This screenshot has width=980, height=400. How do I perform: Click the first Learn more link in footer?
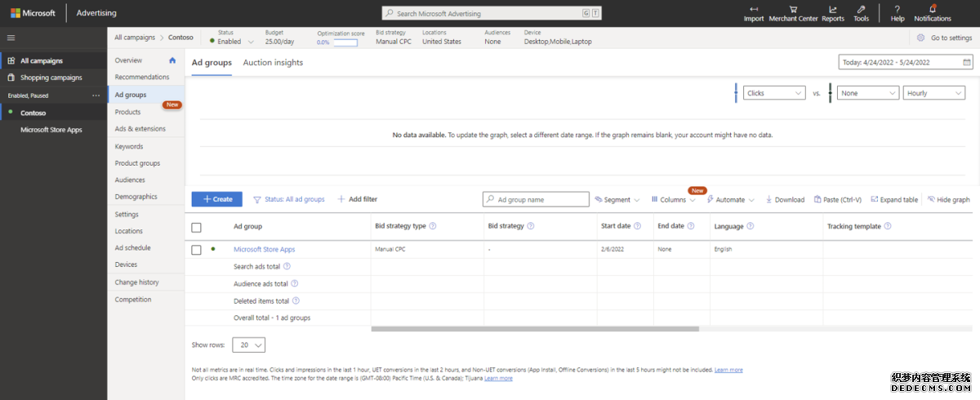(728, 370)
